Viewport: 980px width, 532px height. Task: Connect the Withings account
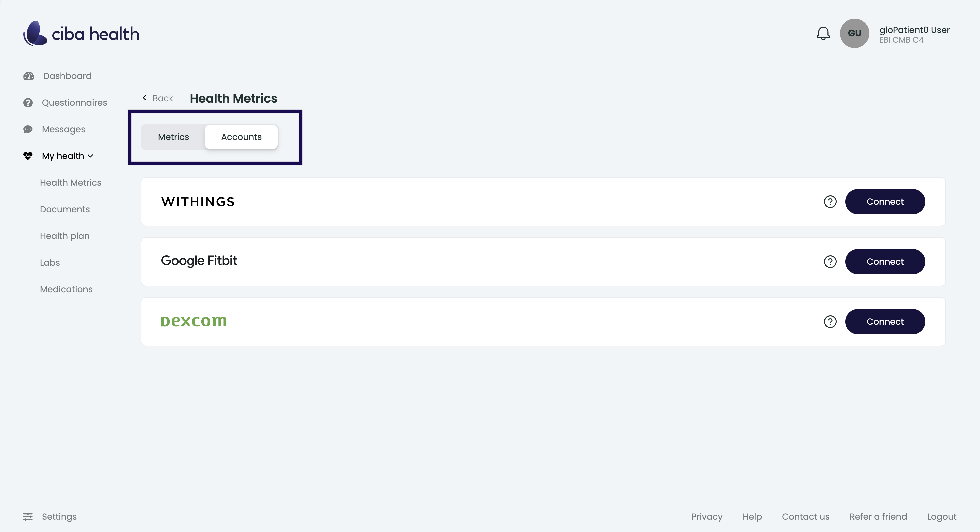[x=885, y=202]
